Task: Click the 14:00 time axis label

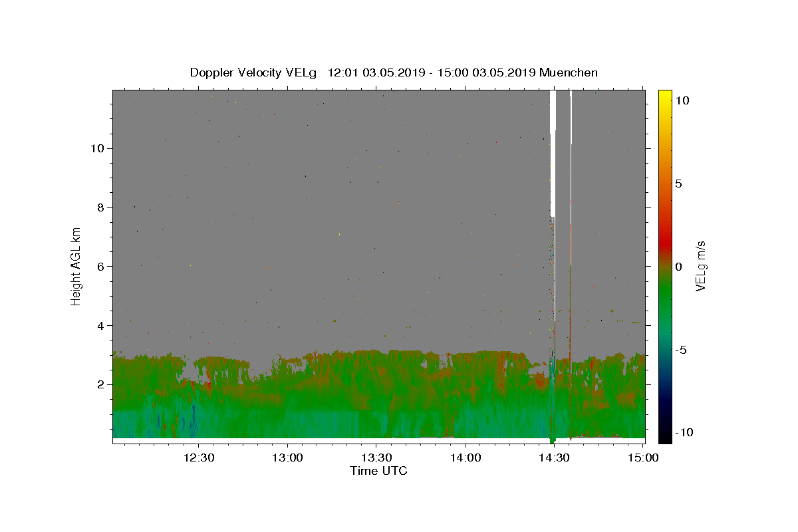Action: coord(465,458)
